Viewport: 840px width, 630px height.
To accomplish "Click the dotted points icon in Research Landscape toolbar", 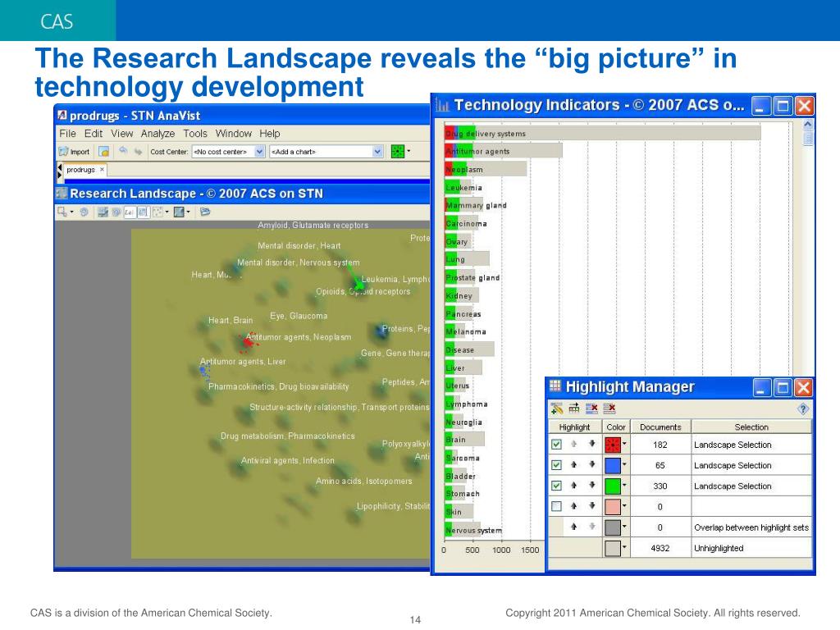I will [157, 212].
